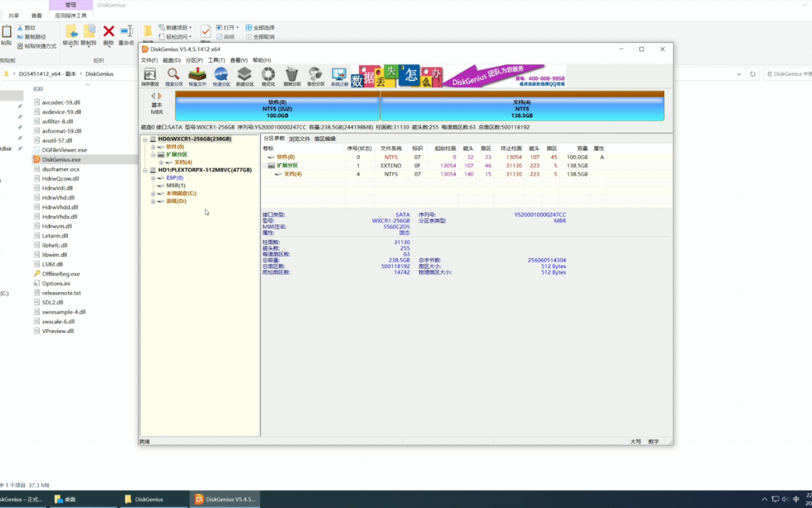This screenshot has height=508, width=812.
Task: Switch to DiskGenius V5.4.5 taskbar button
Action: [x=225, y=499]
